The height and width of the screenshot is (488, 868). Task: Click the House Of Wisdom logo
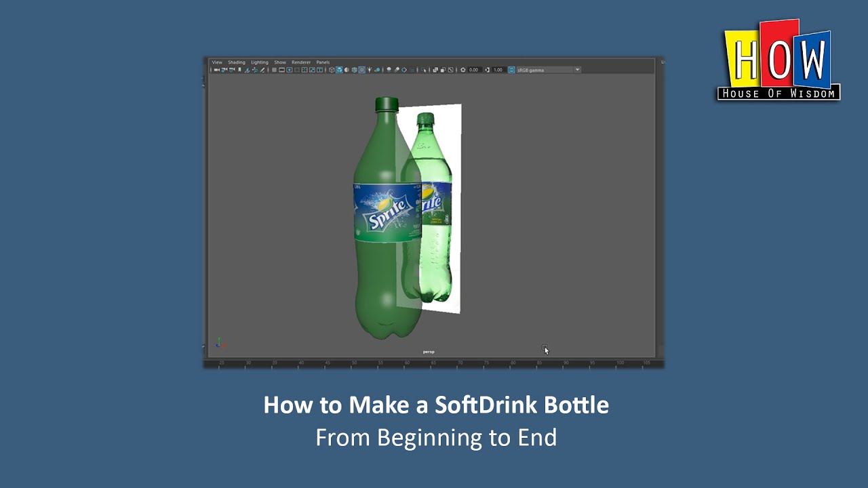[x=778, y=60]
